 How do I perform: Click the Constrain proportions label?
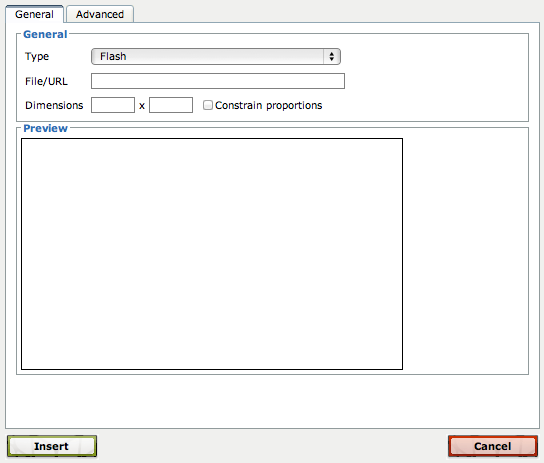[269, 105]
